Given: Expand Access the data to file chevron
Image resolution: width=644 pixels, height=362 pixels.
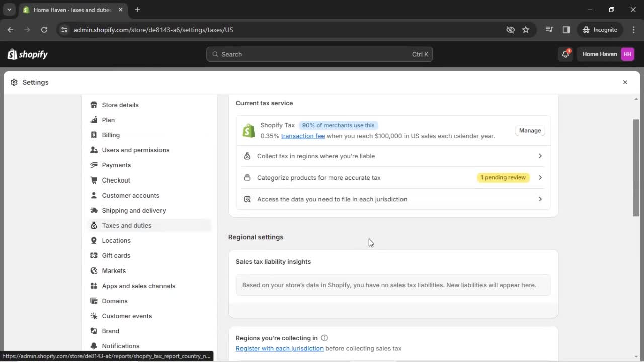Looking at the screenshot, I should pos(540,199).
